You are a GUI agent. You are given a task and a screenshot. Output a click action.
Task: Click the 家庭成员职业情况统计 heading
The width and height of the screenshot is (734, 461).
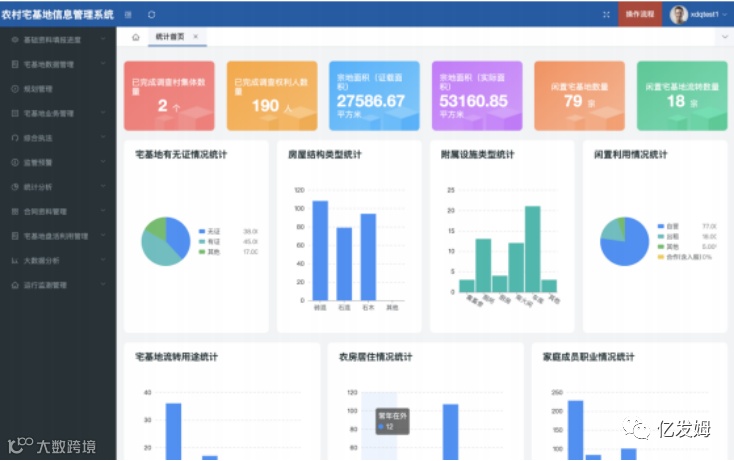588,357
